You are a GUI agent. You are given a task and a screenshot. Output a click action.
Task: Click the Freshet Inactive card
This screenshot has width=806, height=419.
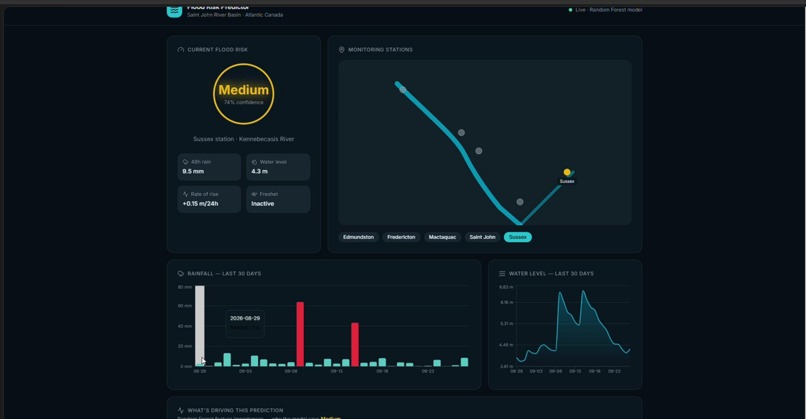pos(278,199)
